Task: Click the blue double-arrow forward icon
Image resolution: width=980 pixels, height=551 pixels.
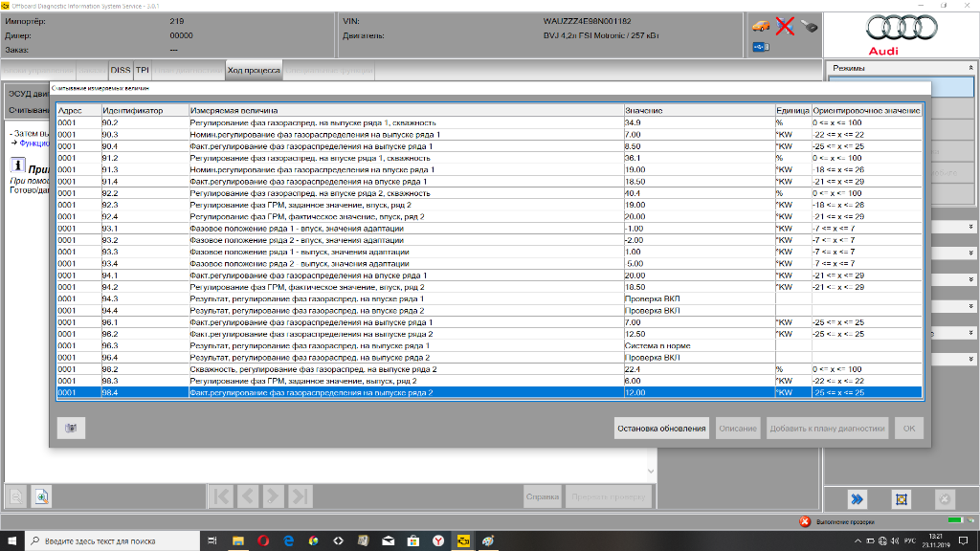Action: pos(858,497)
